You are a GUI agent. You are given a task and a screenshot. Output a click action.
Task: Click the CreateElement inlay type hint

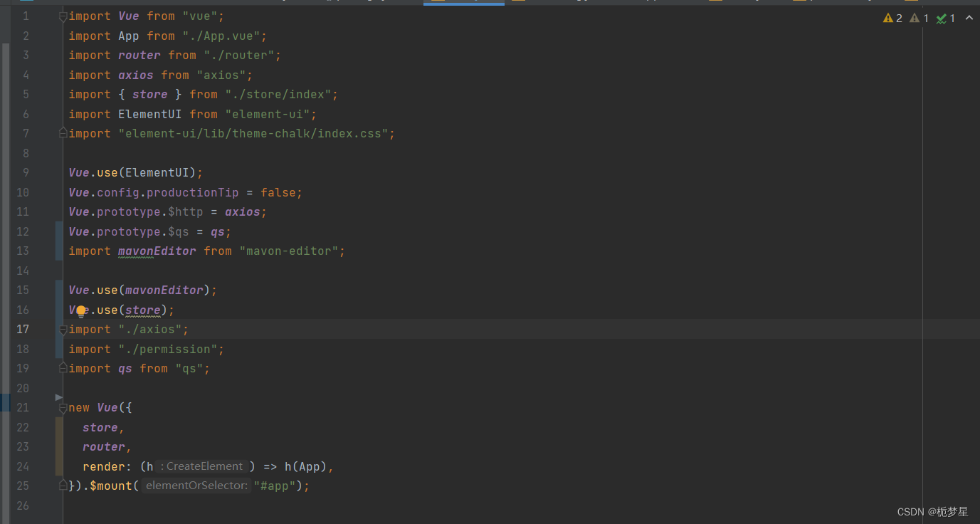pyautogui.click(x=202, y=466)
